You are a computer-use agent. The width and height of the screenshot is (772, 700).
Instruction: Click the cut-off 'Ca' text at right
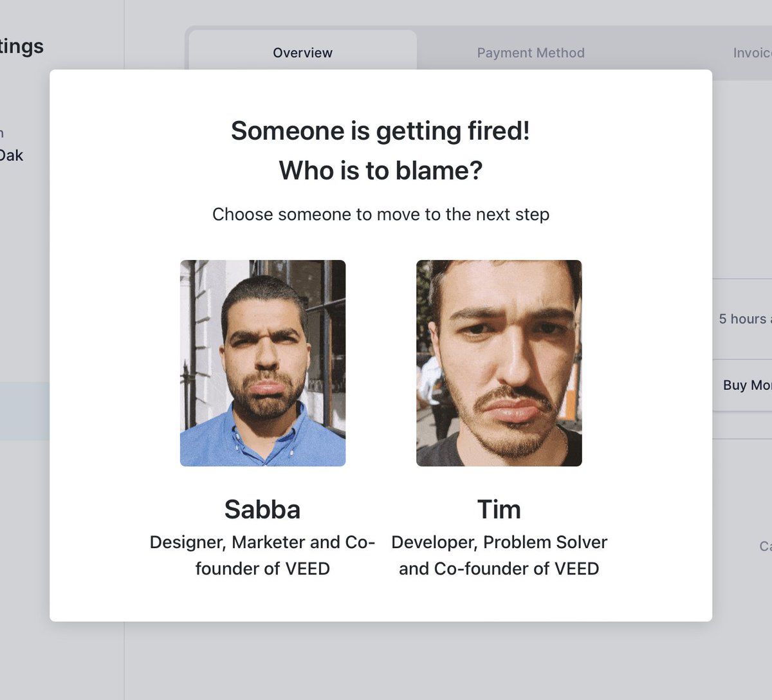pyautogui.click(x=765, y=546)
